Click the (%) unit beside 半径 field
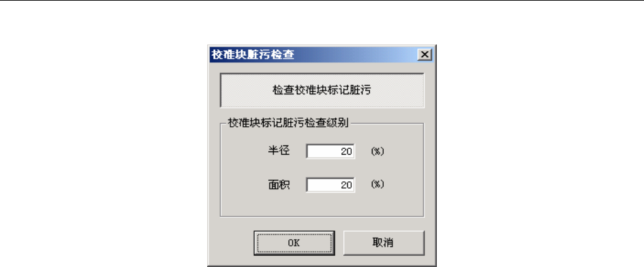The image size is (644, 267). [x=378, y=151]
